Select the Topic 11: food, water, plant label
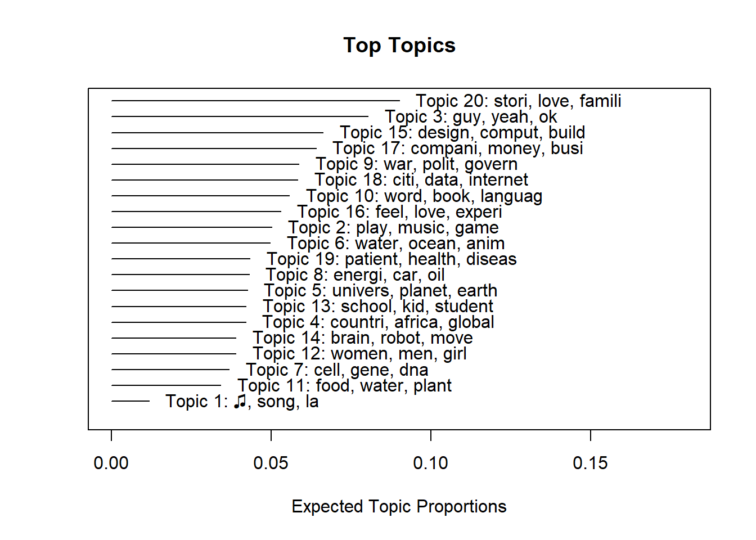Viewport: 756px width, 540px height. (x=344, y=386)
